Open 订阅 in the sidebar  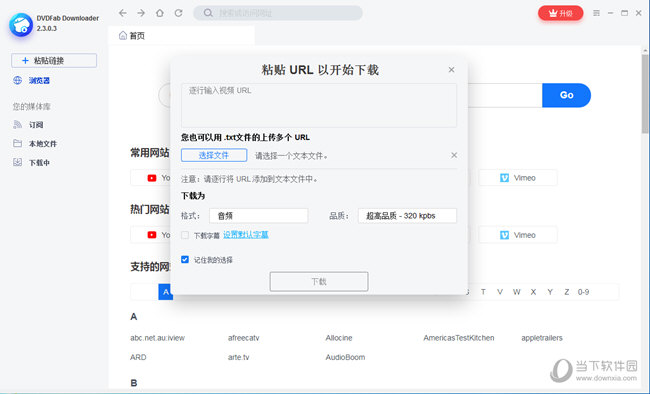(x=36, y=124)
